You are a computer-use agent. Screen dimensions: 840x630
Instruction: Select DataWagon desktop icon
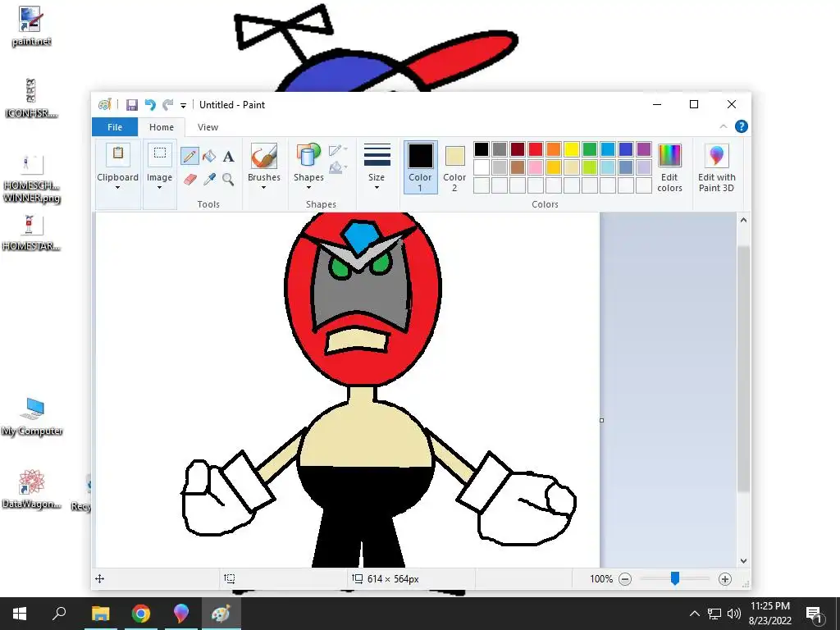[x=31, y=489]
